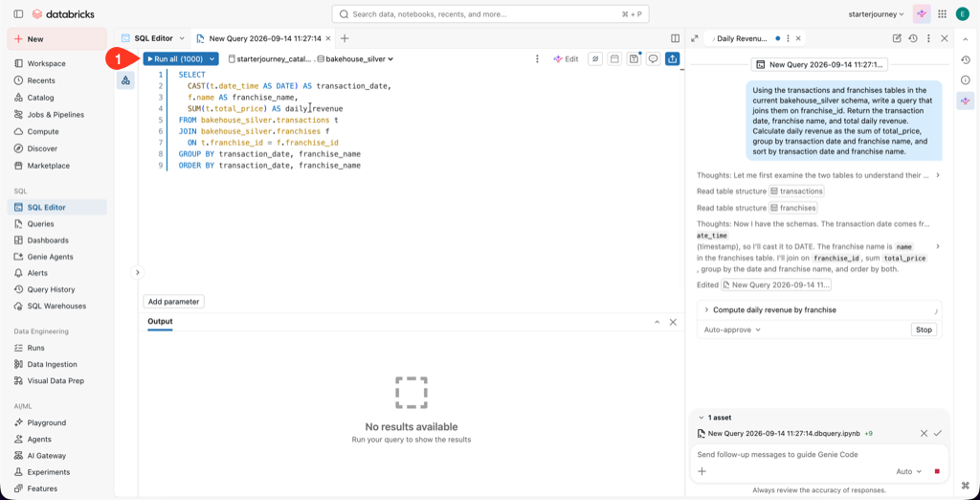Close the Output panel
Screen dimensions: 980x500
click(x=673, y=322)
